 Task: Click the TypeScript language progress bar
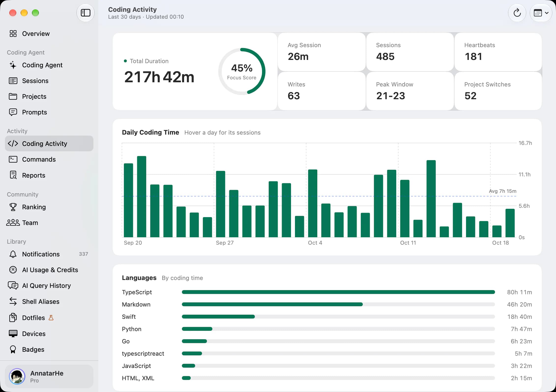(338, 292)
